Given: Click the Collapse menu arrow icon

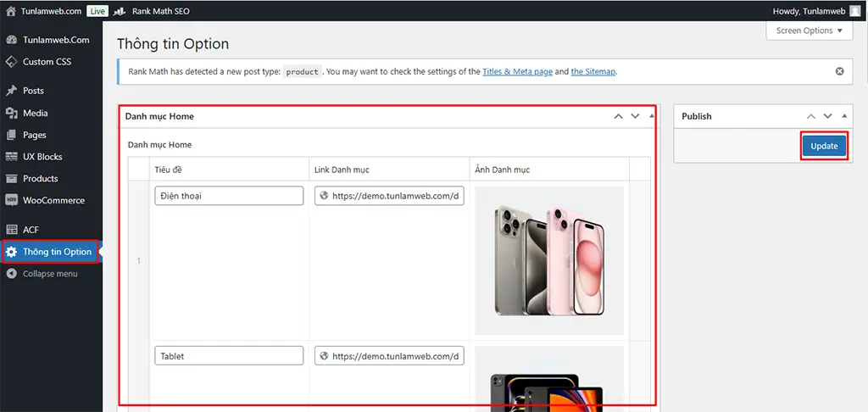Looking at the screenshot, I should [12, 274].
